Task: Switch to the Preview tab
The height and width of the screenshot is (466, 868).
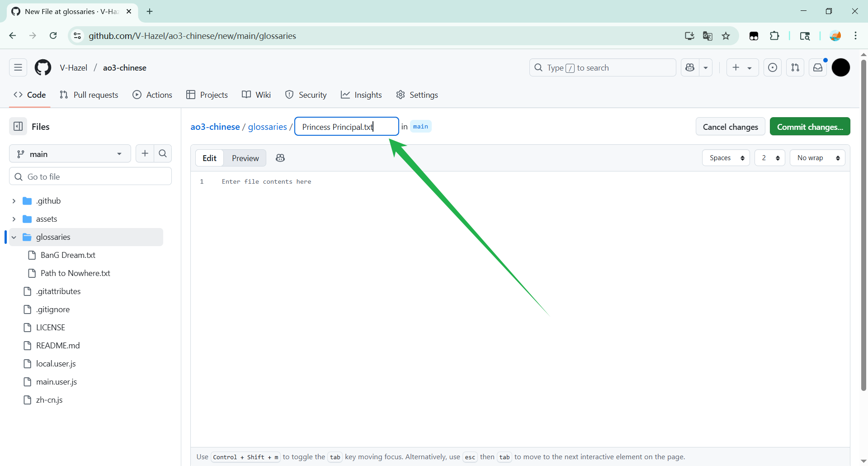Action: click(245, 158)
